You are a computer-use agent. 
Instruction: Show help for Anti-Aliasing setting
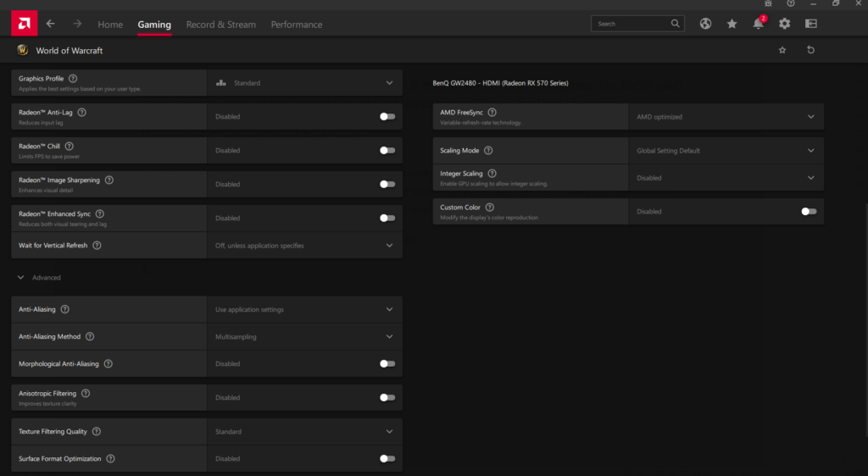tap(64, 309)
